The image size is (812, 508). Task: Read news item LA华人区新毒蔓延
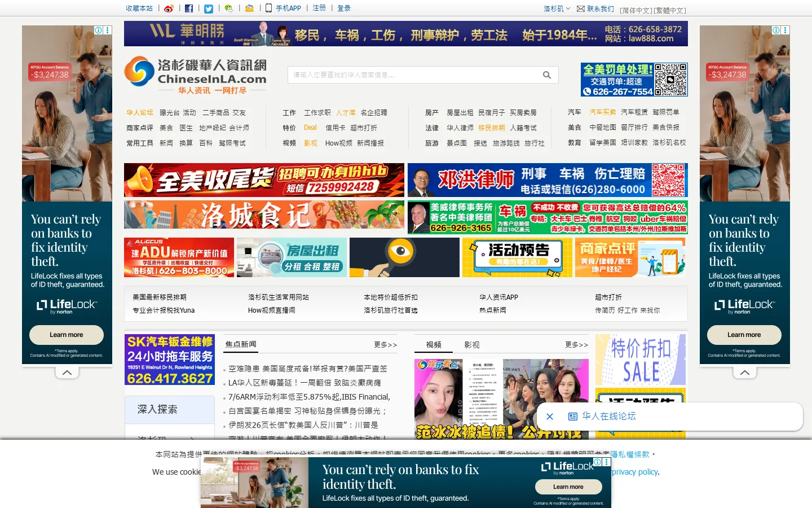coord(305,383)
